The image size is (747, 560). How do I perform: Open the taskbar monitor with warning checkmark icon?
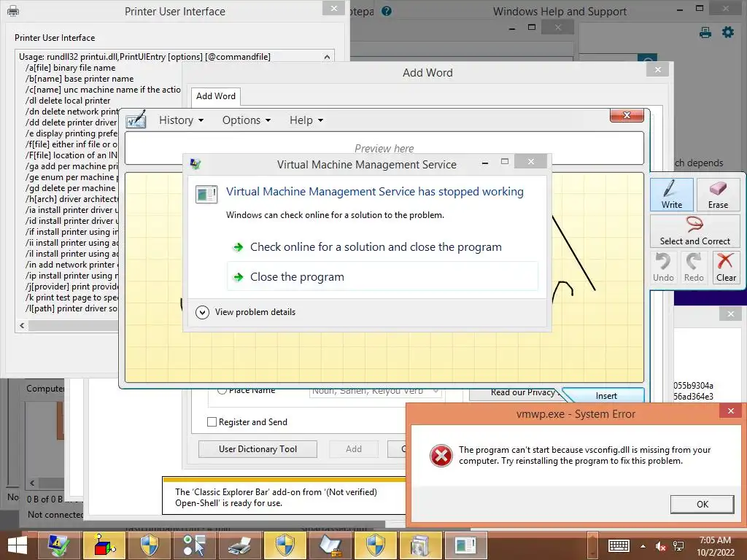click(x=59, y=545)
